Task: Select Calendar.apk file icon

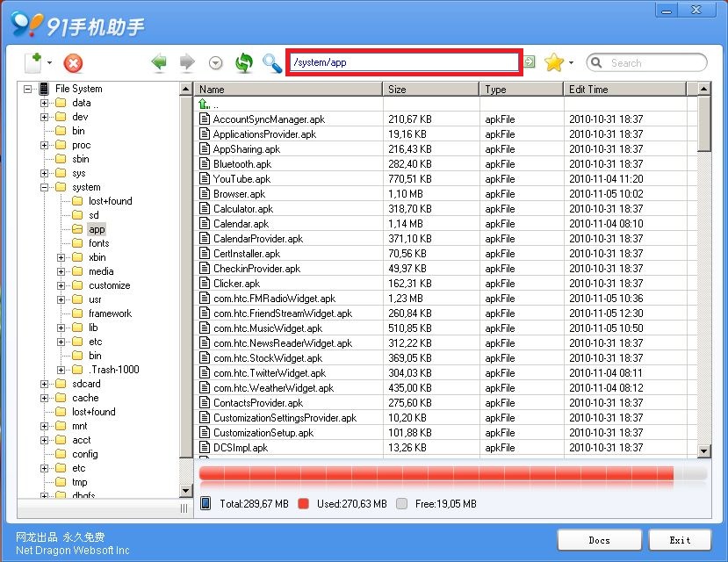Action: pos(205,223)
